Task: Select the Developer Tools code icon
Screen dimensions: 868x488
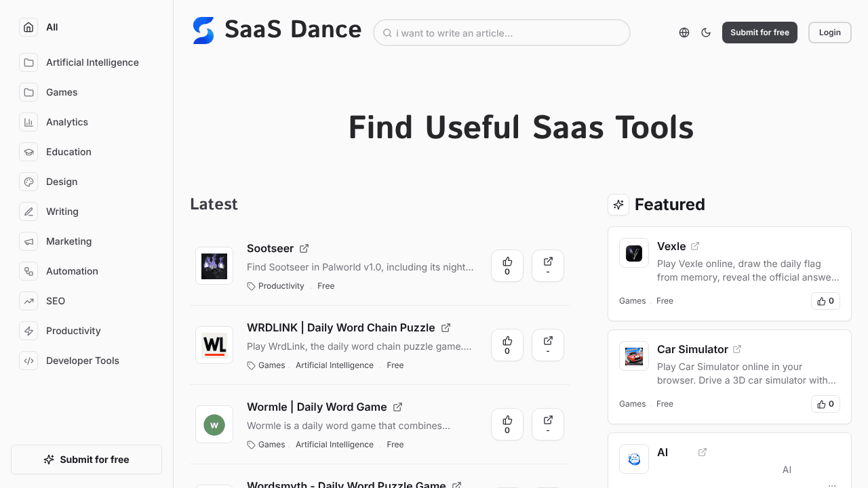Action: tap(28, 361)
